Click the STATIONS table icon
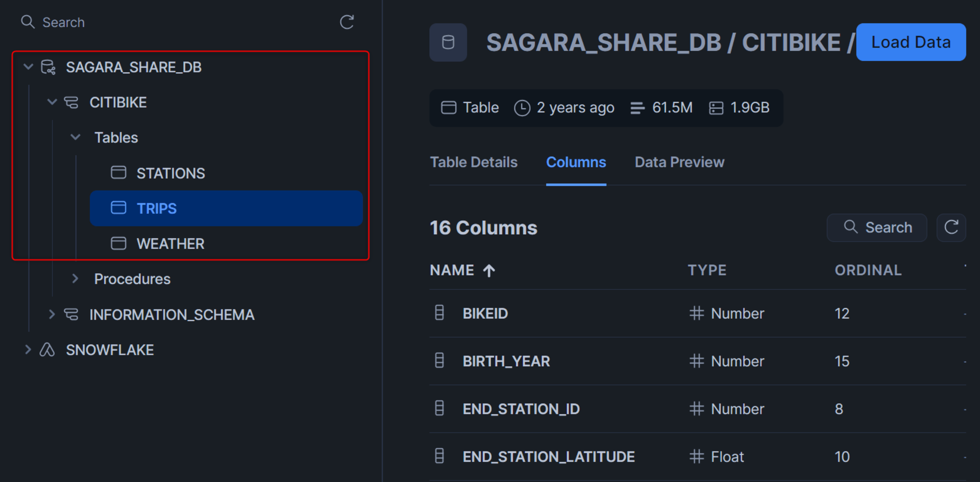Viewport: 980px width, 482px height. click(119, 173)
